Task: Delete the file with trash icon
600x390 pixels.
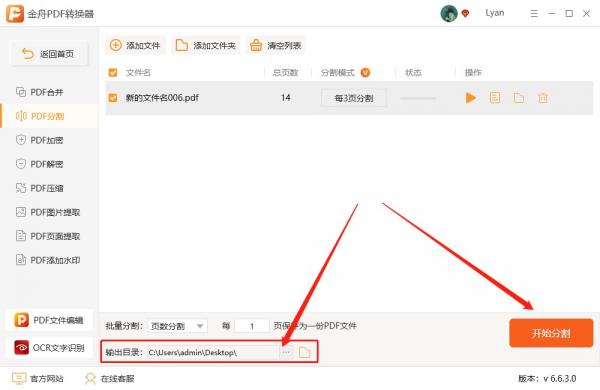Action: point(543,98)
